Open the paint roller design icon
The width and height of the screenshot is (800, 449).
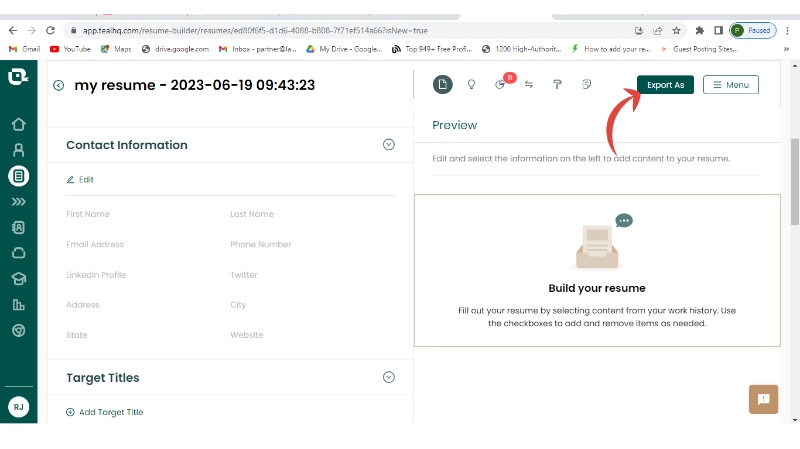(557, 85)
